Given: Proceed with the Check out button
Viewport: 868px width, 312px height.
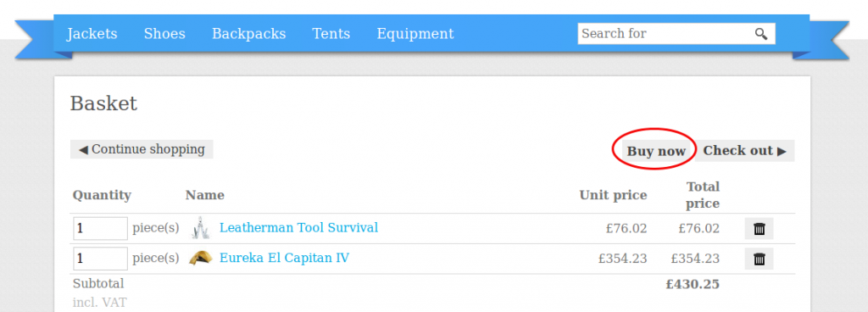Looking at the screenshot, I should (744, 151).
